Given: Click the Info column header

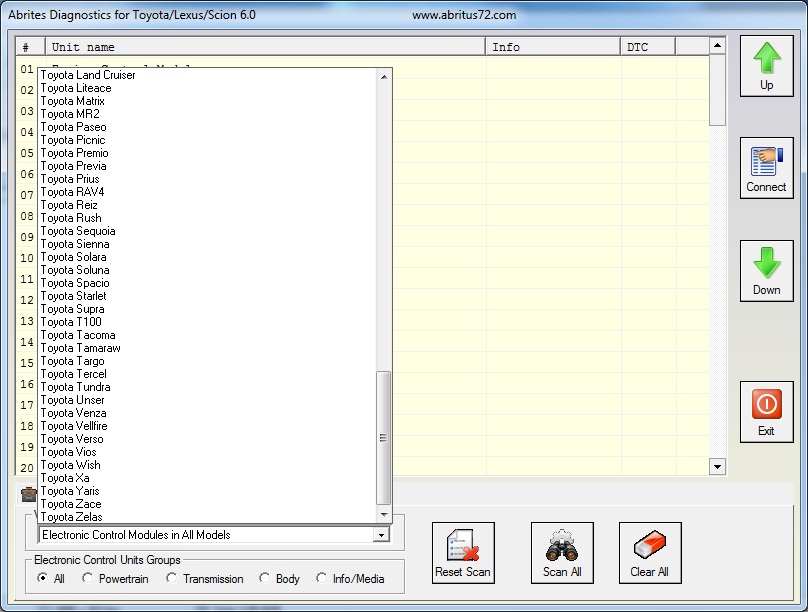Looking at the screenshot, I should click(553, 47).
